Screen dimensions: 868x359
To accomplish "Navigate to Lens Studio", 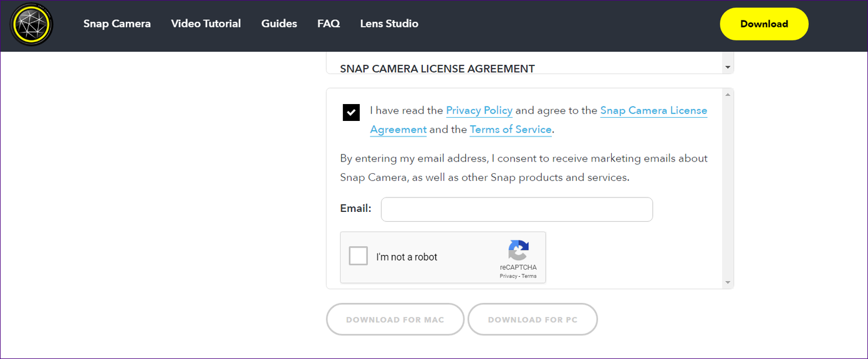I will pos(389,24).
